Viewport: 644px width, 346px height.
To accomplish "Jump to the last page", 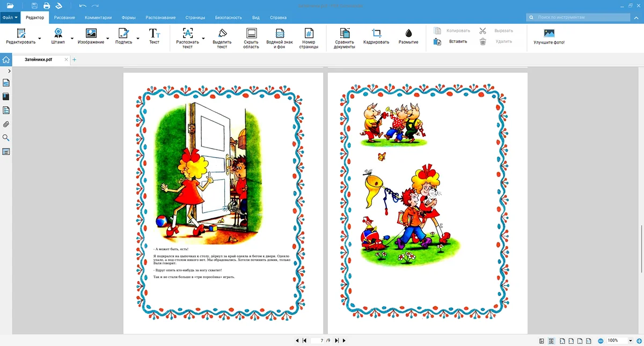I will [337, 341].
